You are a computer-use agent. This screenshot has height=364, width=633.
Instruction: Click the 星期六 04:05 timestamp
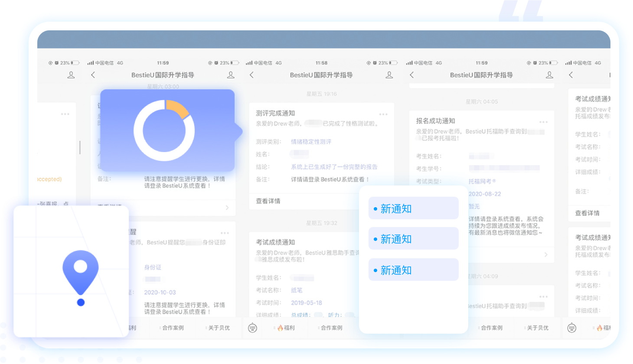(x=482, y=102)
